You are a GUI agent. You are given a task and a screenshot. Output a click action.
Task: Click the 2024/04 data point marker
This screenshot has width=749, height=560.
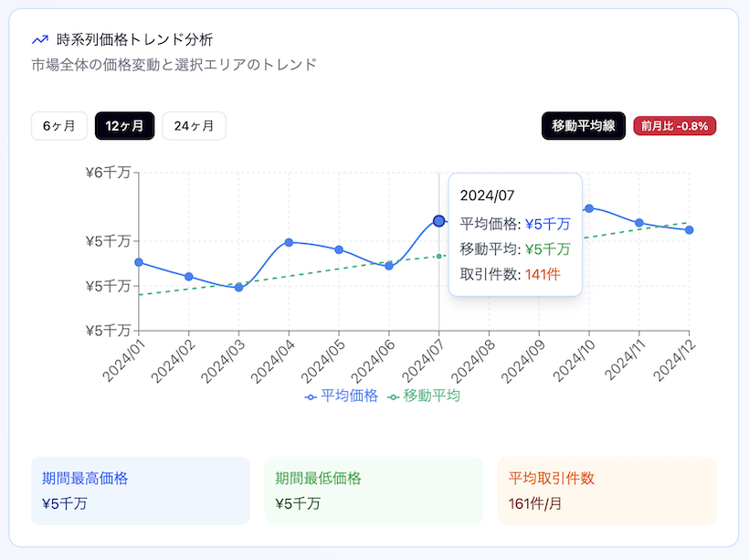[290, 242]
